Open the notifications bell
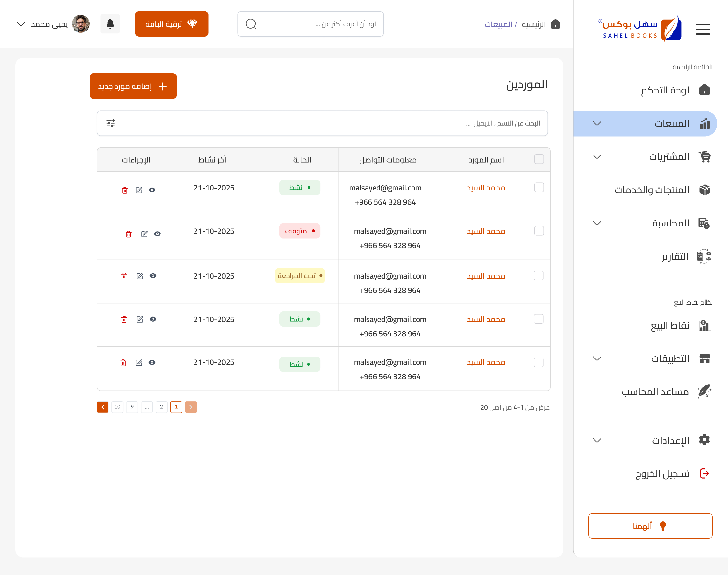The width and height of the screenshot is (728, 575). (x=110, y=24)
